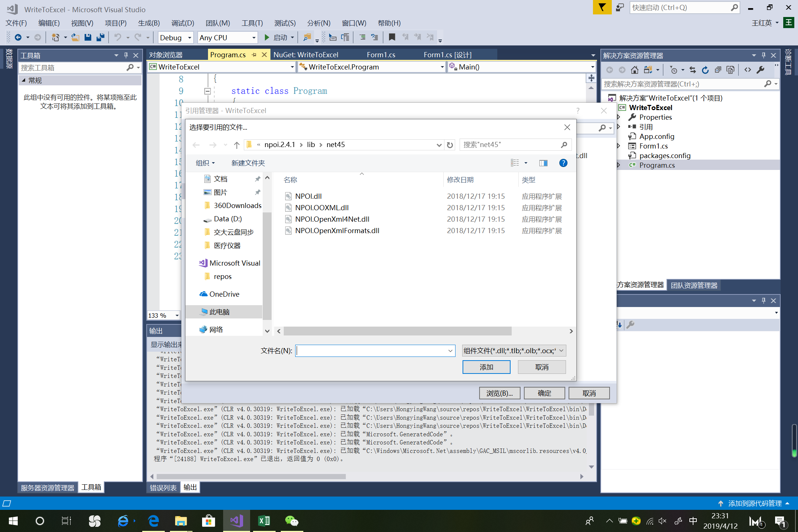Open Solution Explorer properties with the wrench icon
Image resolution: width=798 pixels, height=532 pixels.
coord(761,69)
